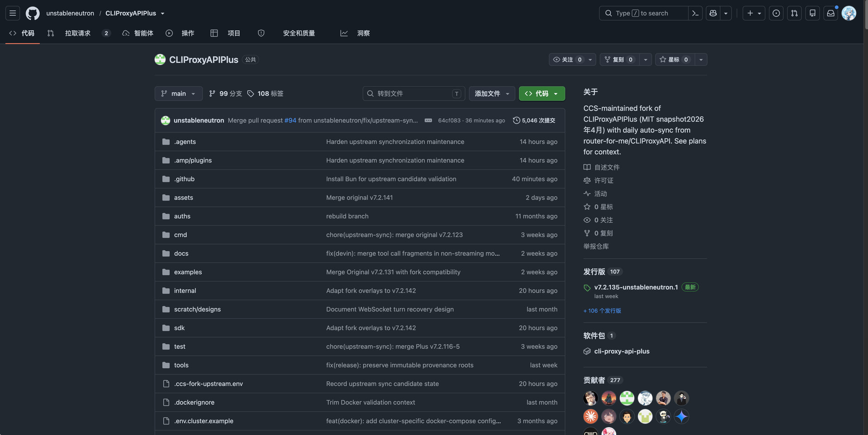Toggle the 星标 star button
Viewport: 868px width, 435px height.
675,60
